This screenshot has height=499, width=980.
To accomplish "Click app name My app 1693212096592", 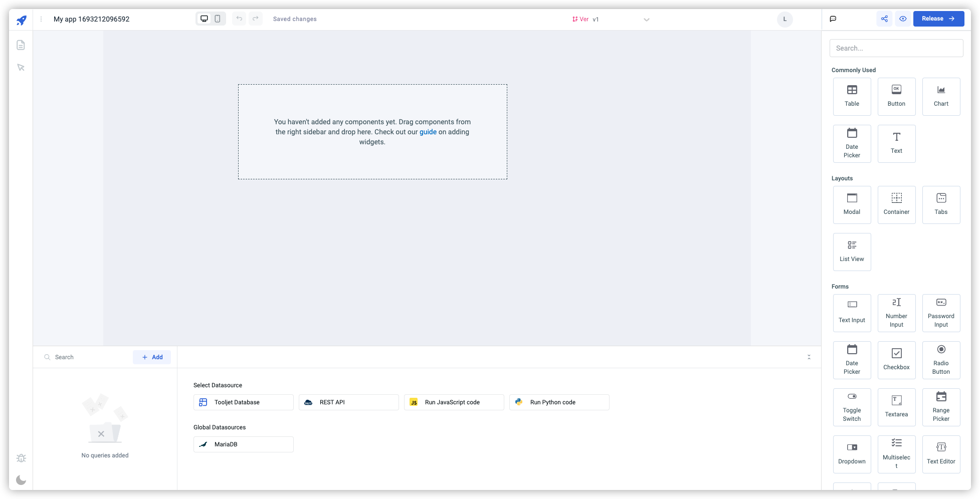I will (91, 19).
